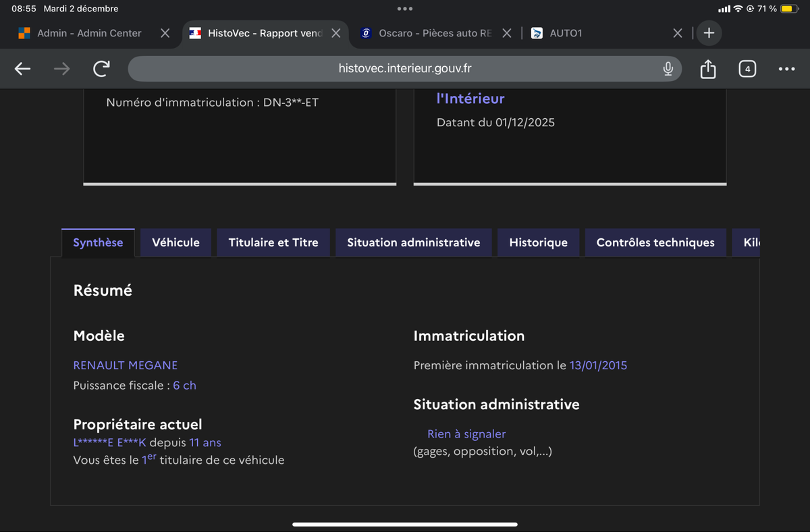Select the Titulaire et Titre tab
810x532 pixels.
click(x=273, y=242)
